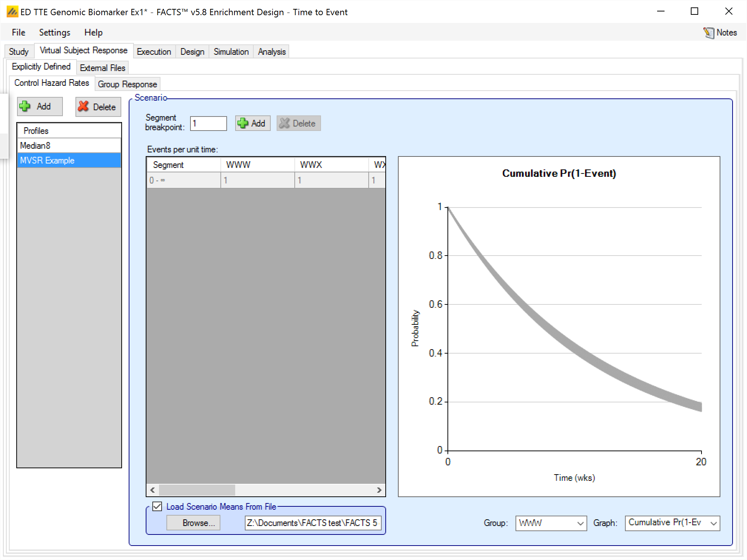Select the Median8 profile
Viewport: 747px width, 560px height.
click(x=69, y=145)
